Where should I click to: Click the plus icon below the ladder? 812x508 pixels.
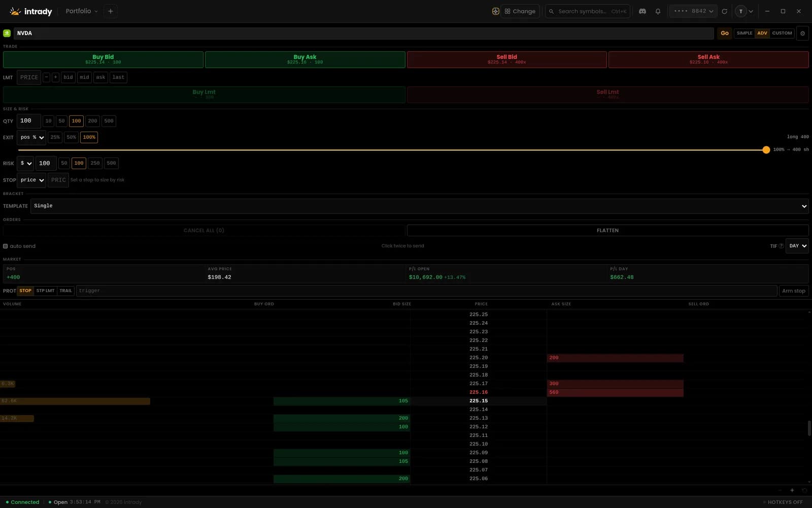click(792, 490)
